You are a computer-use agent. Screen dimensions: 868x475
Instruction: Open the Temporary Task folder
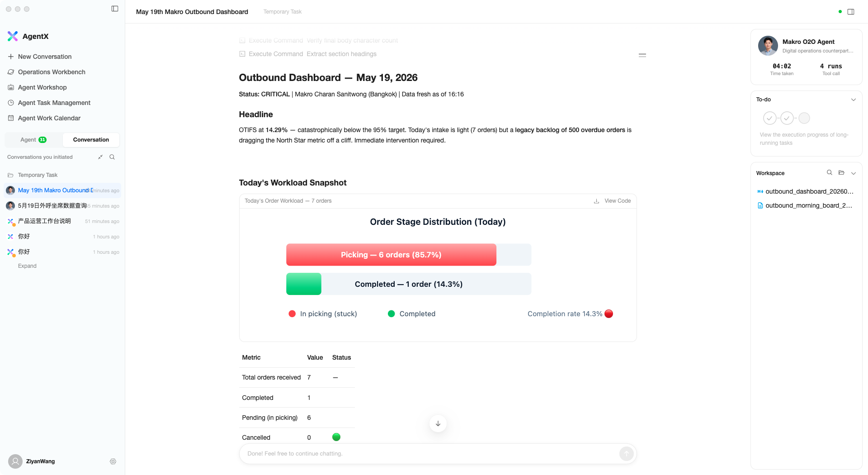[x=38, y=175]
